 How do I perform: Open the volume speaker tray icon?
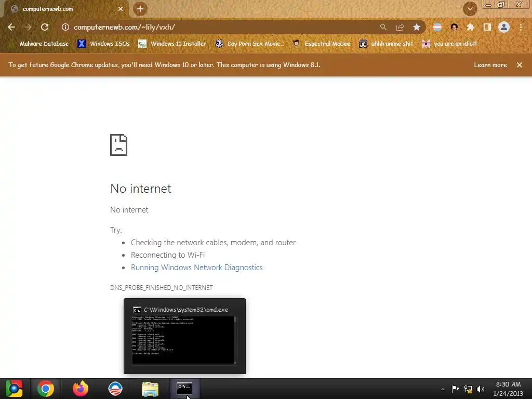[481, 389]
